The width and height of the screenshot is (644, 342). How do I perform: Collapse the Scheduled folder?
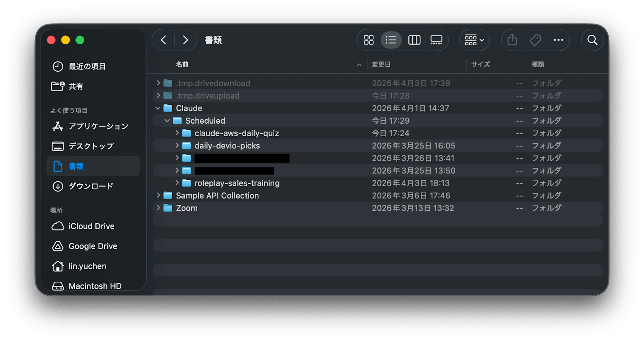point(167,120)
